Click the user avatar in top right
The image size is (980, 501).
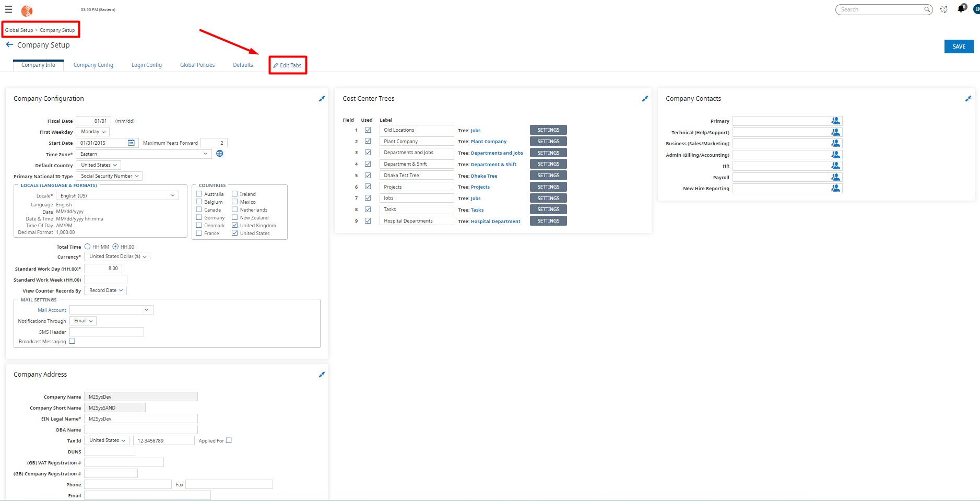pos(976,9)
